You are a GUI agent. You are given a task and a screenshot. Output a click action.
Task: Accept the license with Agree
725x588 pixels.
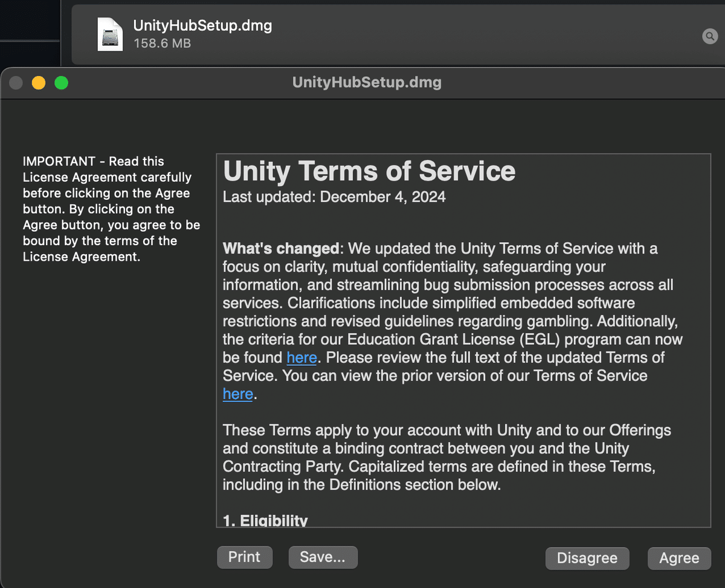(x=678, y=558)
